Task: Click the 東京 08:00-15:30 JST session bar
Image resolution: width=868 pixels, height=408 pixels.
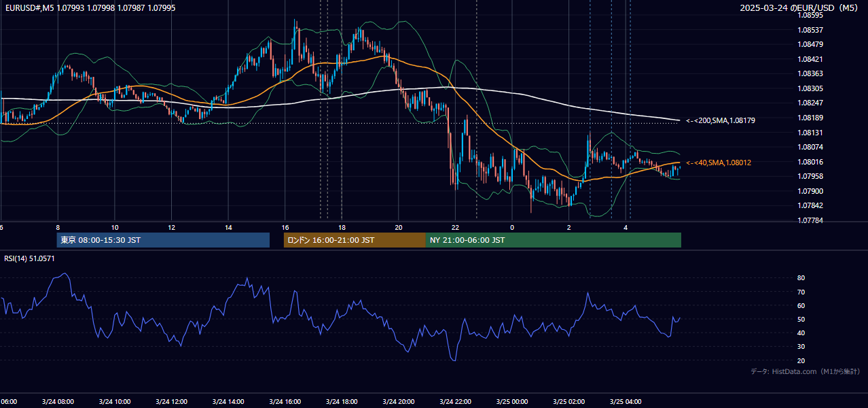Action: [x=163, y=240]
